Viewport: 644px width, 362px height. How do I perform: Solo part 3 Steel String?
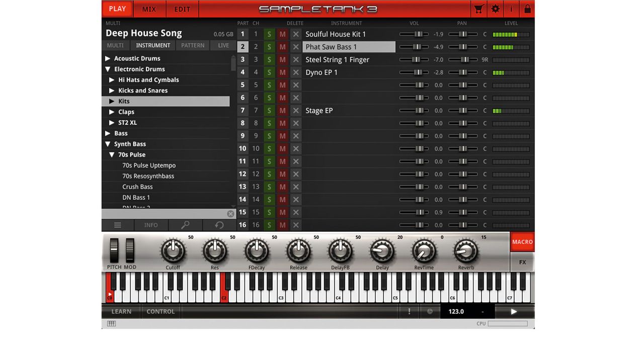[269, 59]
